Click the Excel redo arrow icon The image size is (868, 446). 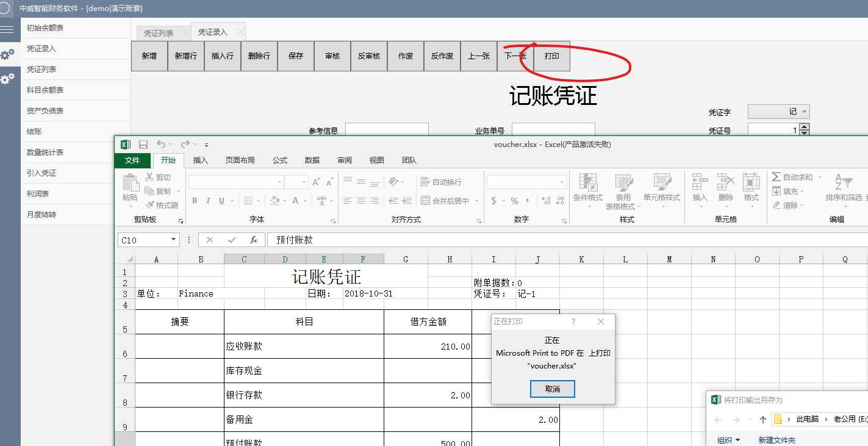click(185, 145)
